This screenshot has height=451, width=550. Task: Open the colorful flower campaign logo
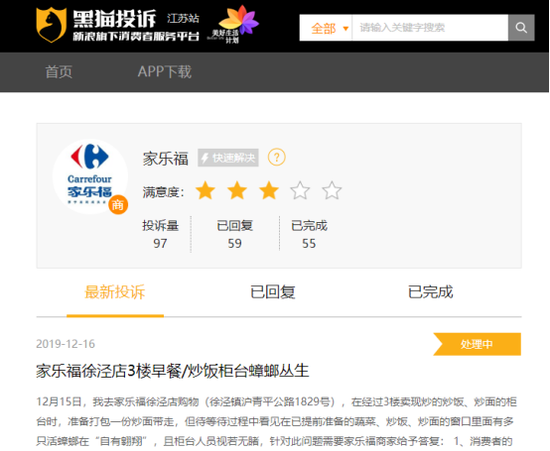235,24
